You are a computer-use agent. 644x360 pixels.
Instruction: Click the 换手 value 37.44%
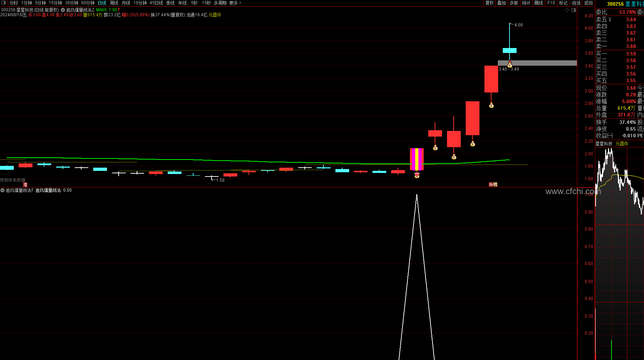click(627, 122)
